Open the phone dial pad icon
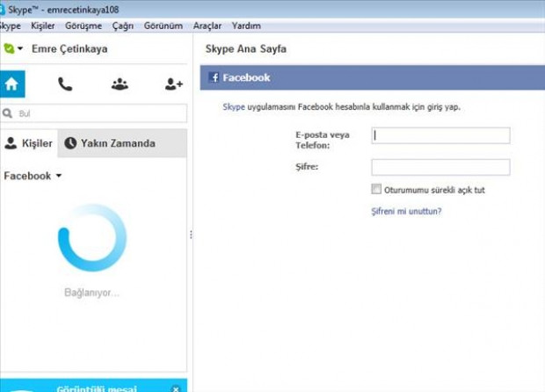 click(x=65, y=84)
